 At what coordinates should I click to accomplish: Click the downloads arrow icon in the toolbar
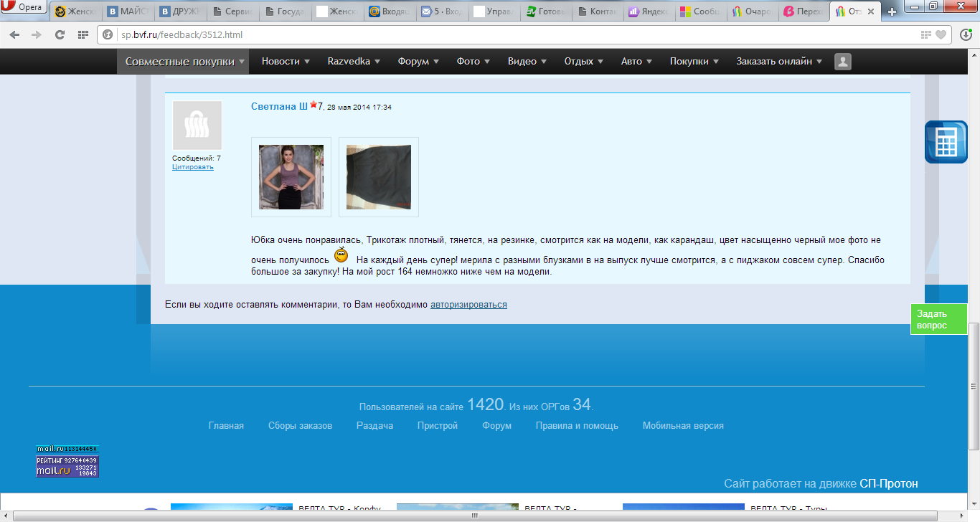coord(966,34)
